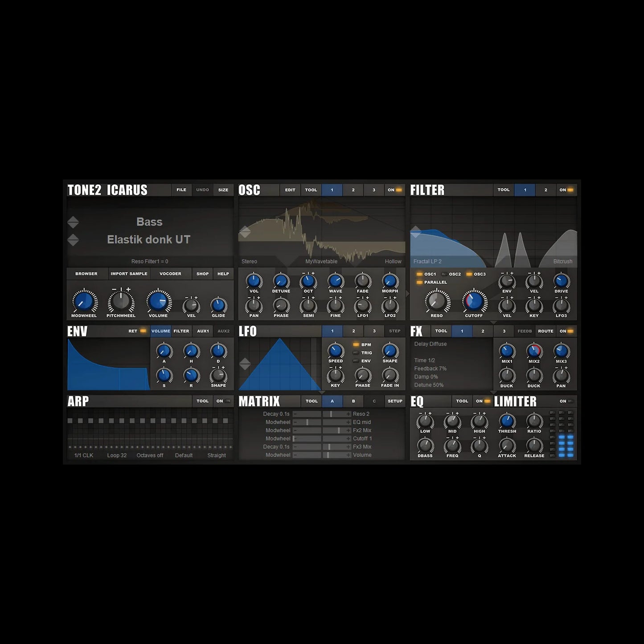The height and width of the screenshot is (644, 644).
Task: Click the limiter RATIO knob
Action: pos(534,421)
